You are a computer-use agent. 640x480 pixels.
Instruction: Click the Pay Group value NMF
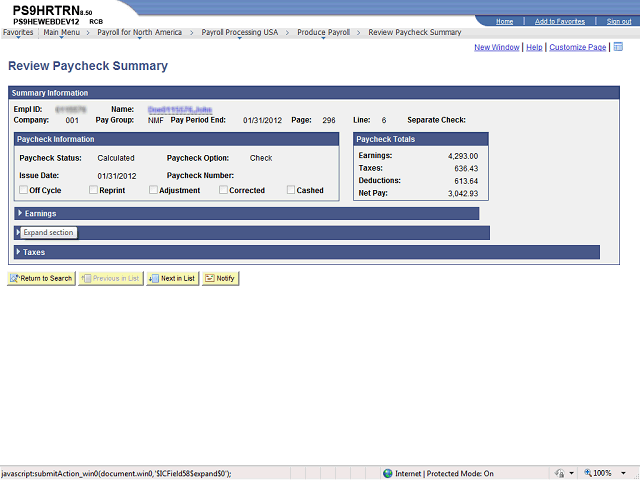156,120
